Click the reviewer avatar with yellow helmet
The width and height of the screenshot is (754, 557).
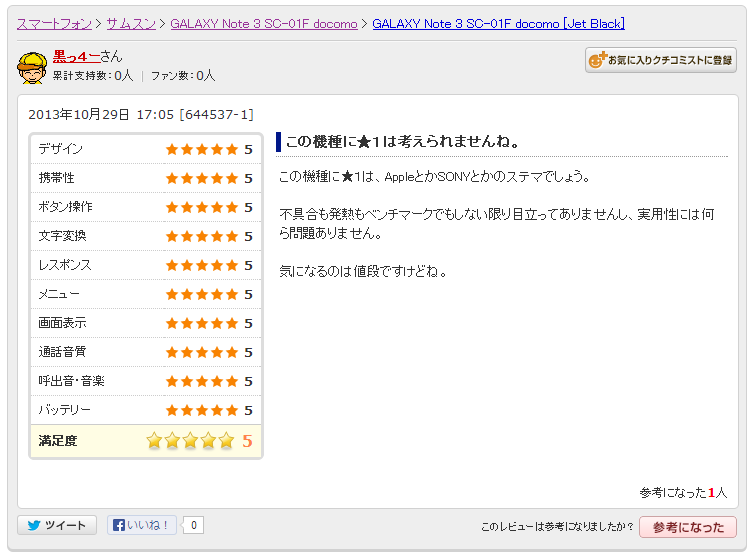point(32,68)
